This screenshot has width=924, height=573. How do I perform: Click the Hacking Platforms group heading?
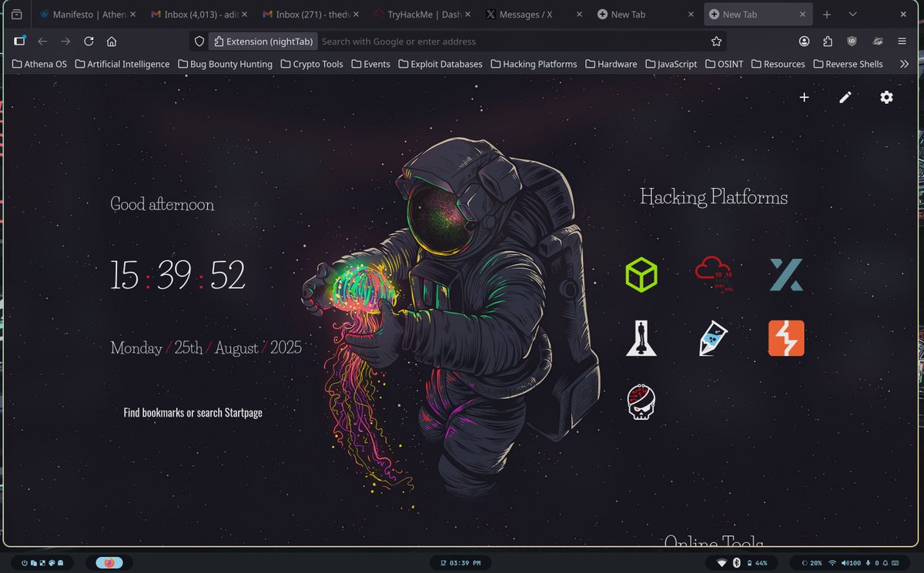click(x=714, y=197)
